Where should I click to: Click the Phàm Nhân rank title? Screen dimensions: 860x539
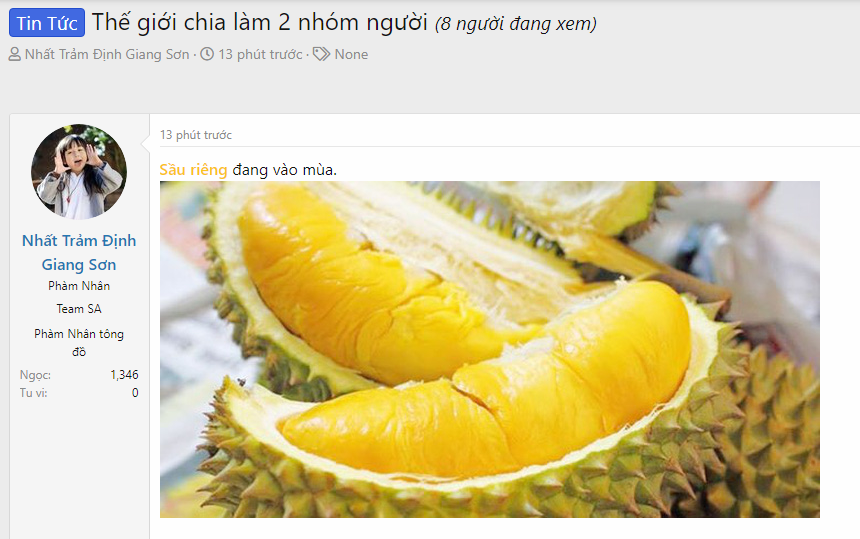tap(79, 286)
